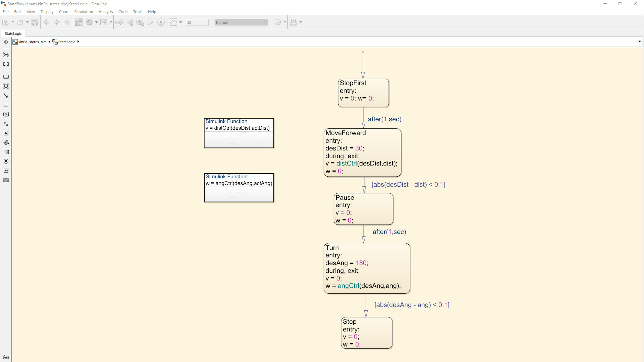The width and height of the screenshot is (644, 362).
Task: Navigate Forward with the right arrow
Action: 56,22
